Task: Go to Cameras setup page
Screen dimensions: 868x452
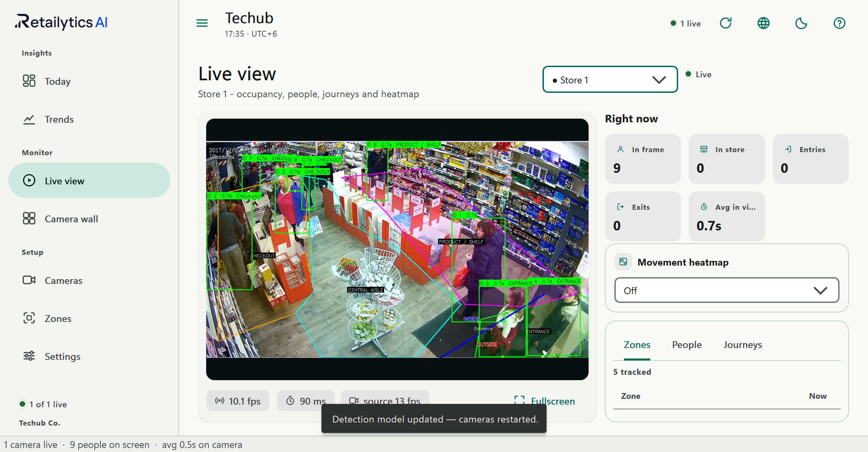Action: click(89, 281)
